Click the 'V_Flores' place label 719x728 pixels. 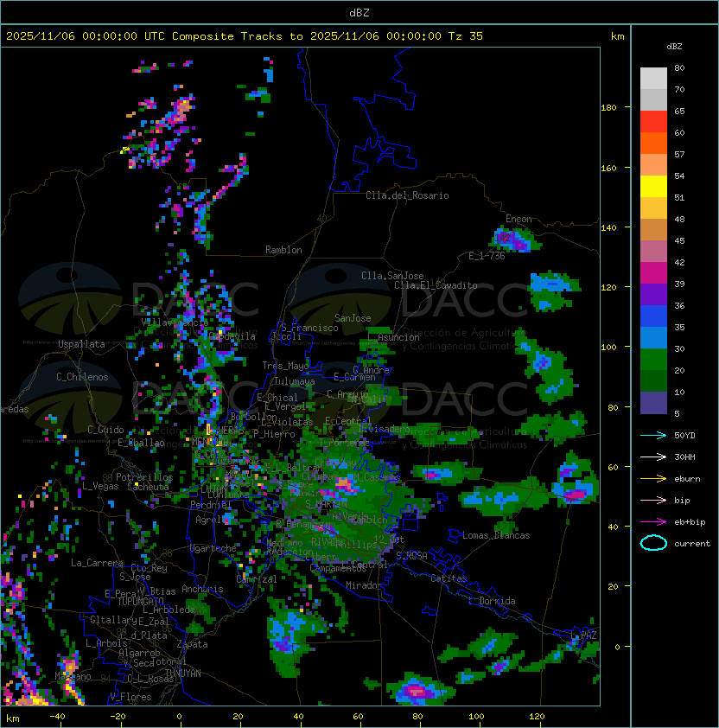pos(130,697)
